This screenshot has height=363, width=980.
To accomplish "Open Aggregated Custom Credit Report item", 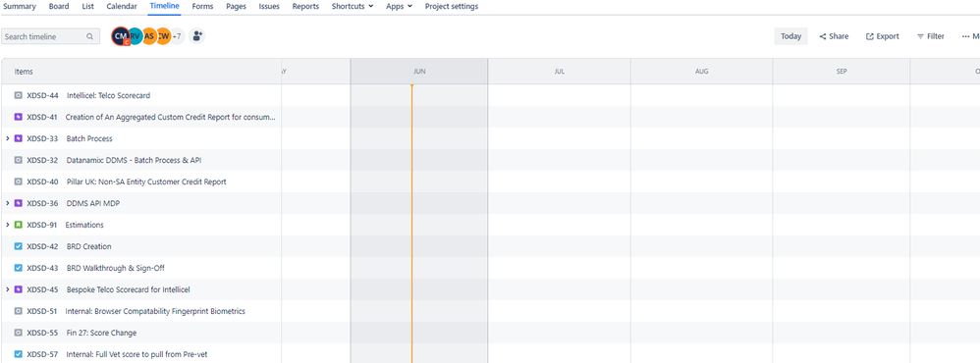I will [x=170, y=117].
